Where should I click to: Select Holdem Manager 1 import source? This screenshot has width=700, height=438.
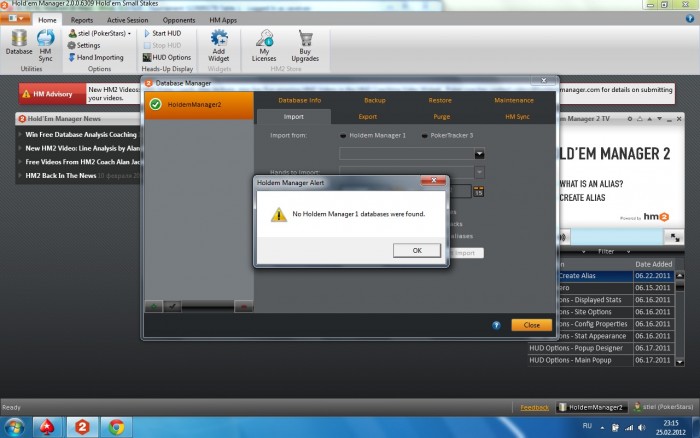(373, 135)
